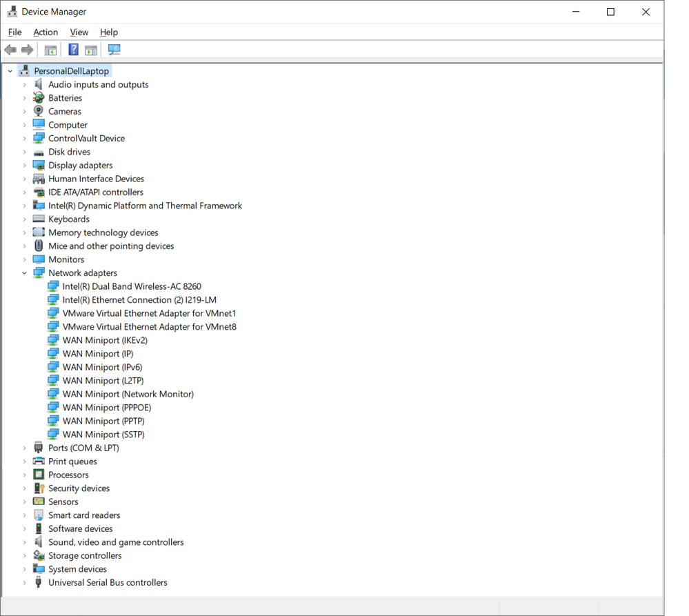Select WAN Miniport (Network Monitor)
The width and height of the screenshot is (689, 616).
coord(128,394)
